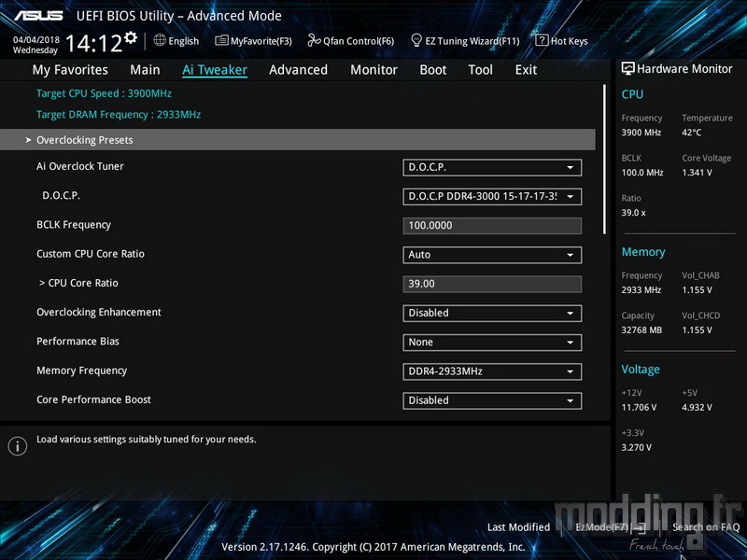Click Search on FAQ
Screen dimensions: 747x560
(706, 527)
